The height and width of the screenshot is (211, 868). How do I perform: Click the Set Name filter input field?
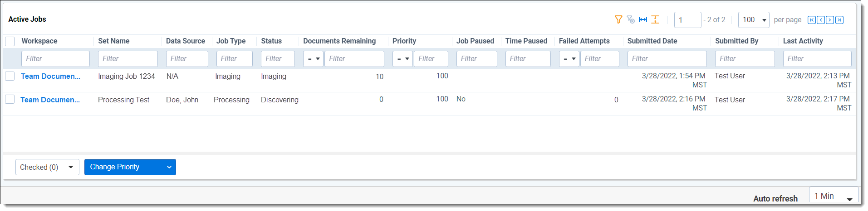(x=128, y=59)
